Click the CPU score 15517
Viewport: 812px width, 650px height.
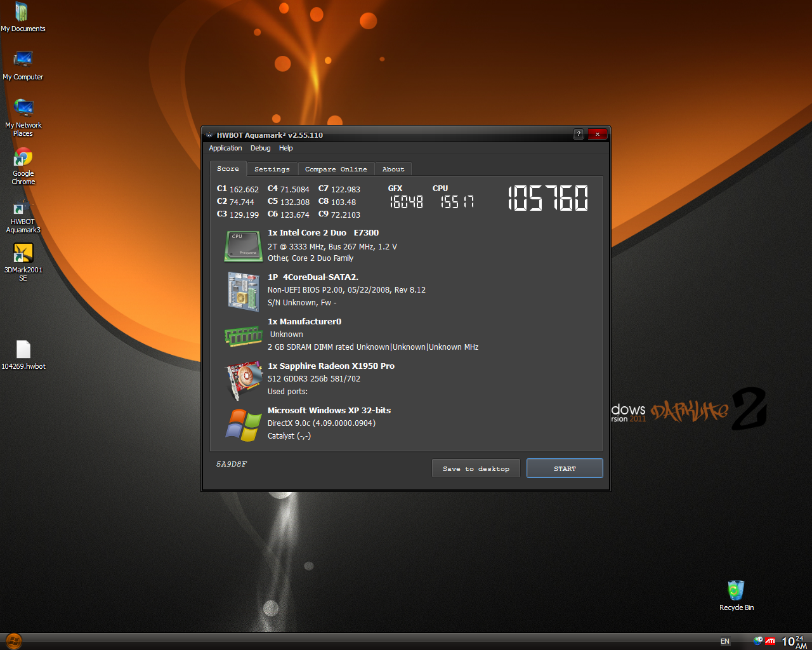pos(457,202)
